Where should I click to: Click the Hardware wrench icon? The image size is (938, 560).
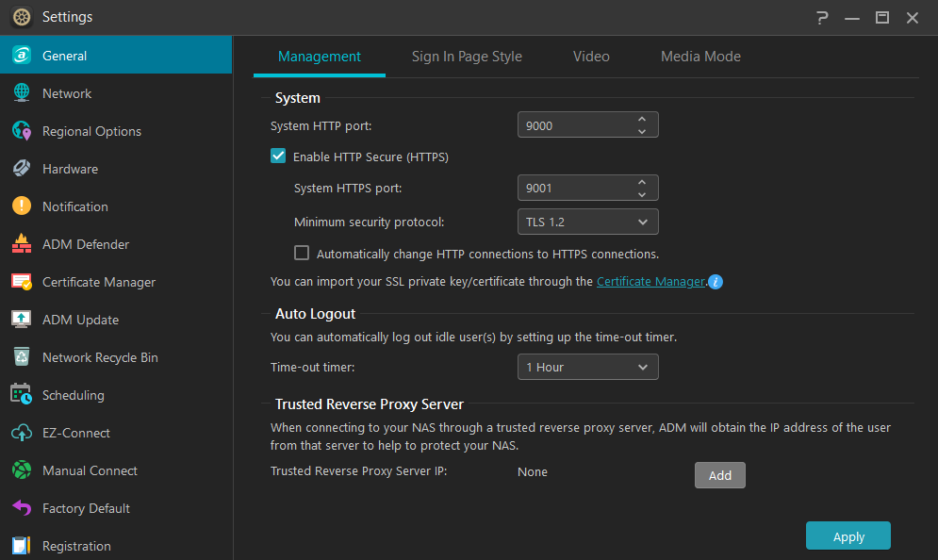(x=22, y=168)
